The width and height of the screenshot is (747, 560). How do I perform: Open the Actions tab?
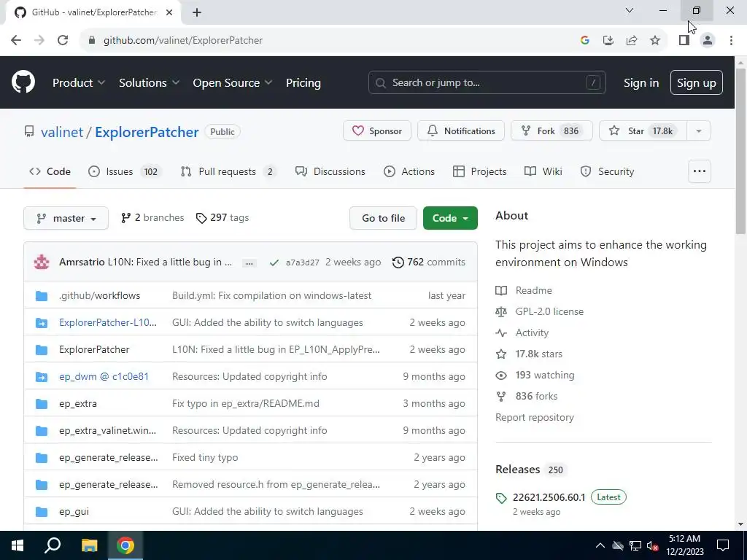[x=409, y=171]
